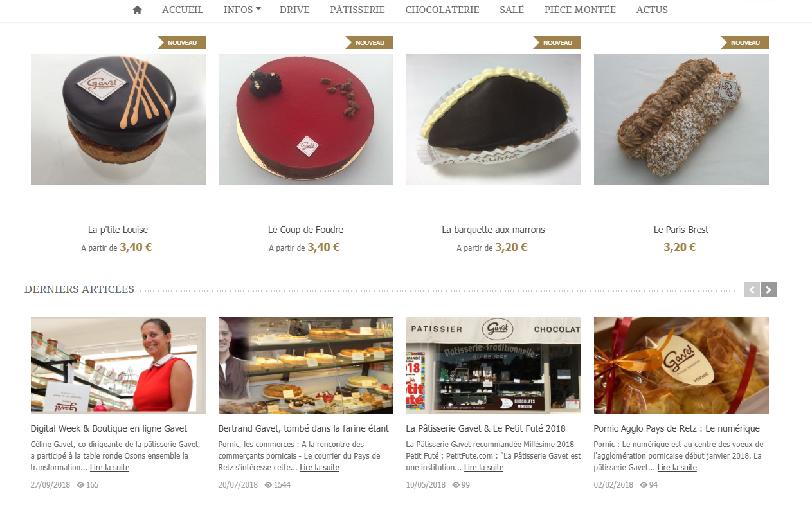Expand the INFOS dropdown menu

point(242,10)
